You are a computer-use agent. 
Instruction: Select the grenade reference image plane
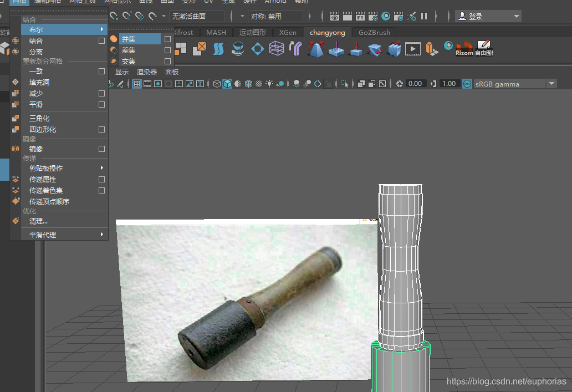[x=246, y=301]
